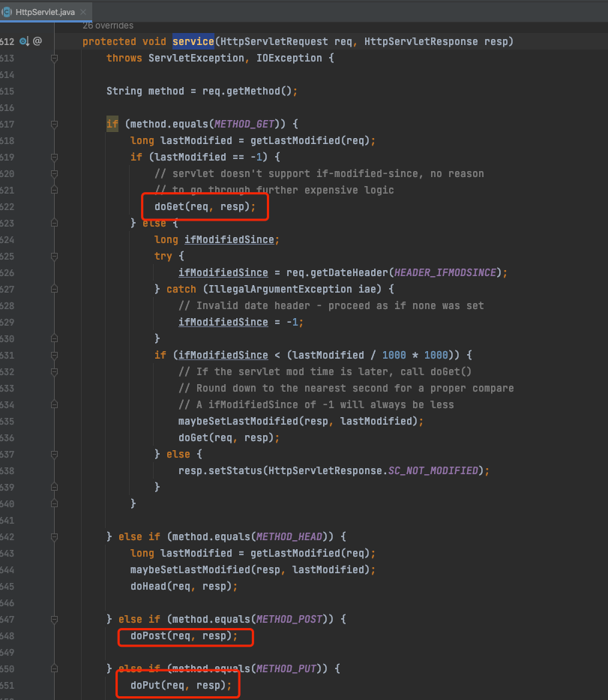
Task: Fold the lastModified == -1 block at line 619
Action: coord(55,157)
